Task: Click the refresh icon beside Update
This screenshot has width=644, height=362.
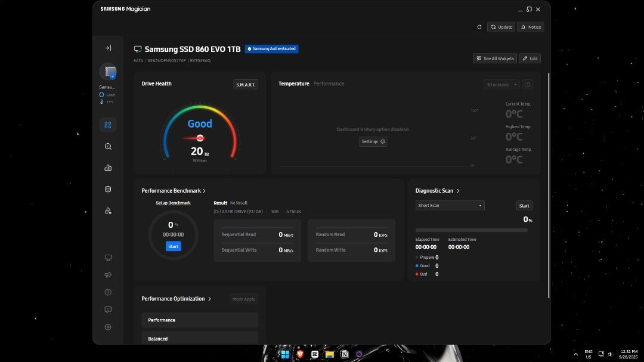Action: point(479,27)
